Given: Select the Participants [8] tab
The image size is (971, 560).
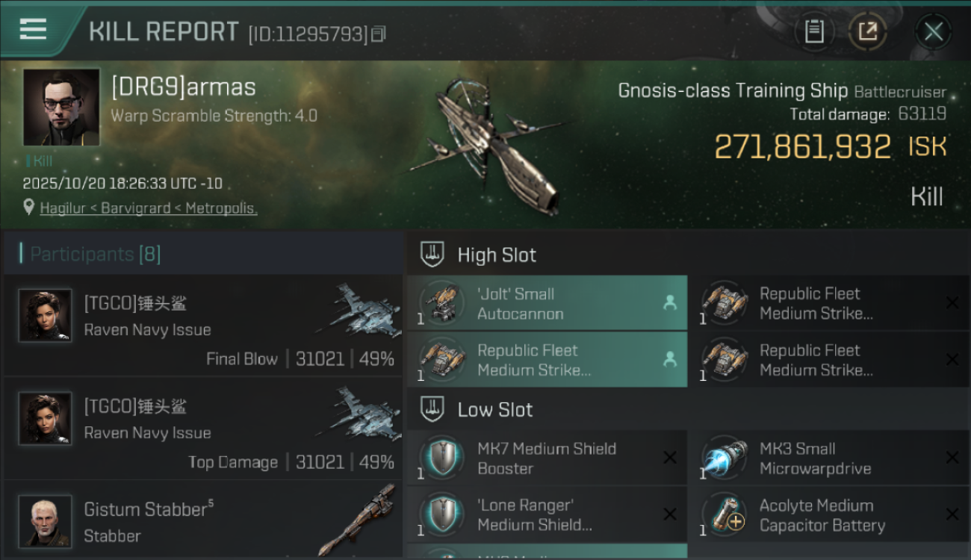Looking at the screenshot, I should coord(96,254).
